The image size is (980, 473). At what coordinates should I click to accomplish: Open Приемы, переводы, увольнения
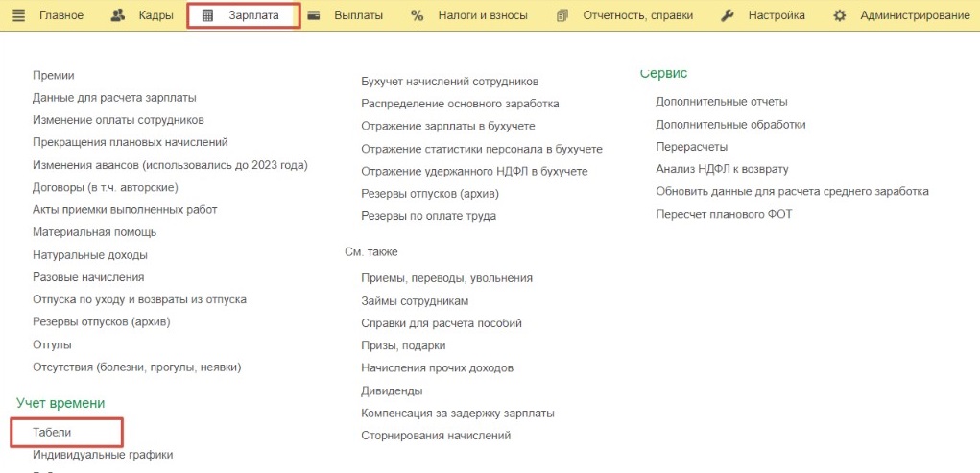(446, 277)
